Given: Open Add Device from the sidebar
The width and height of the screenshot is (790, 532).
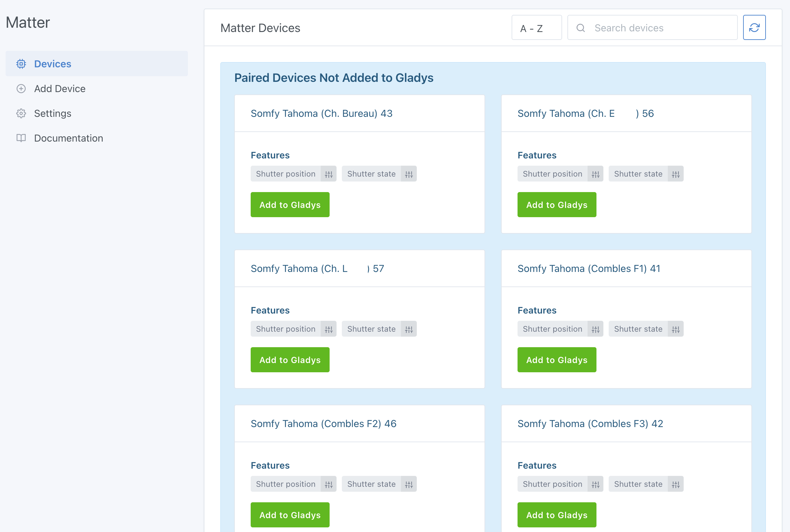Looking at the screenshot, I should (x=60, y=88).
